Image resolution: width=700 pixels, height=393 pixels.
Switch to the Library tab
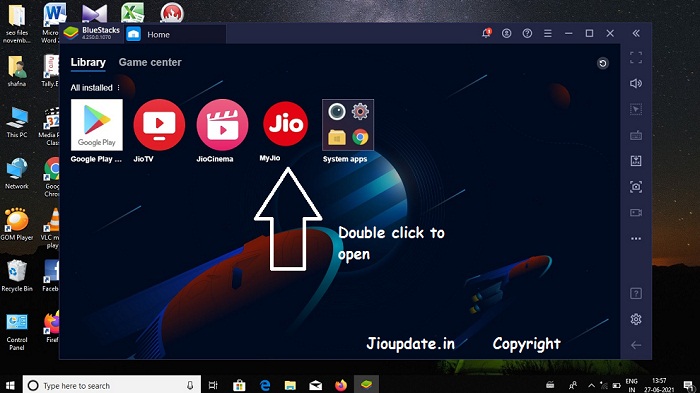point(88,62)
